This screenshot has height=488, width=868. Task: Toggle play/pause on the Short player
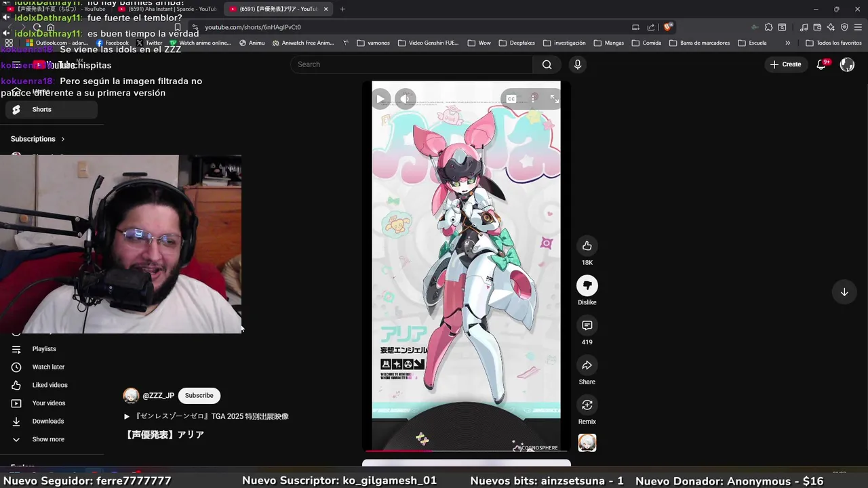click(380, 99)
